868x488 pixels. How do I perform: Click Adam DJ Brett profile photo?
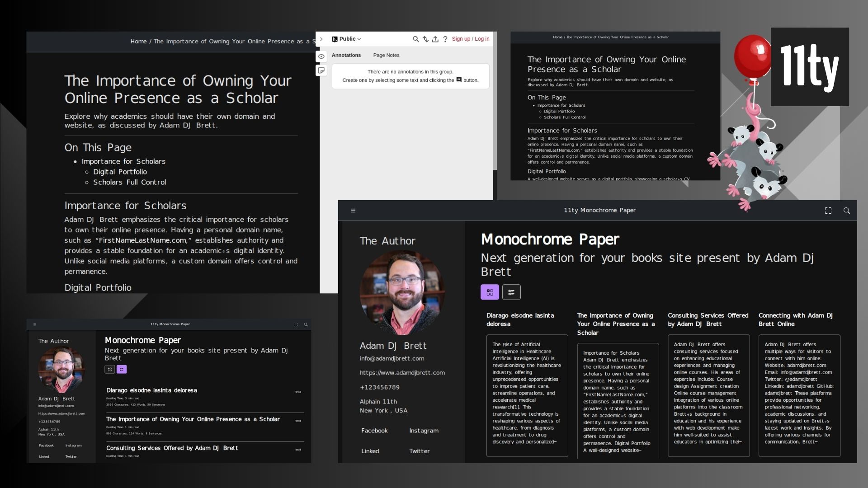(x=401, y=293)
